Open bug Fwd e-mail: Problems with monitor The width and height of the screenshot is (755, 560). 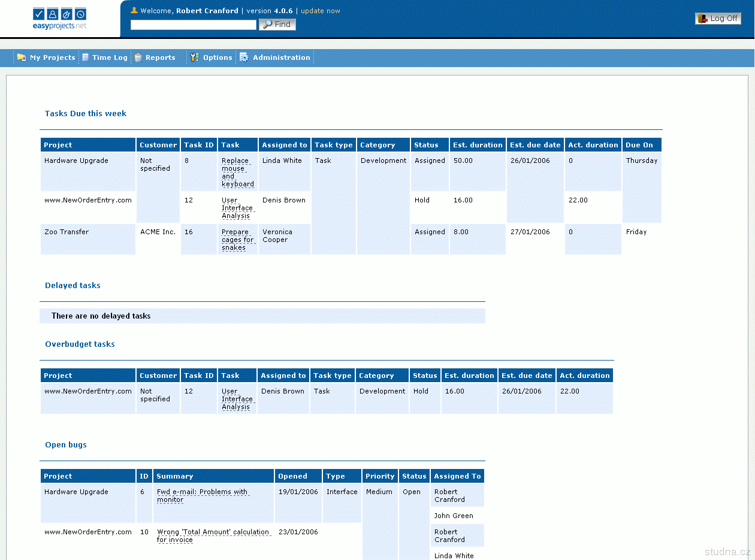[x=203, y=496]
